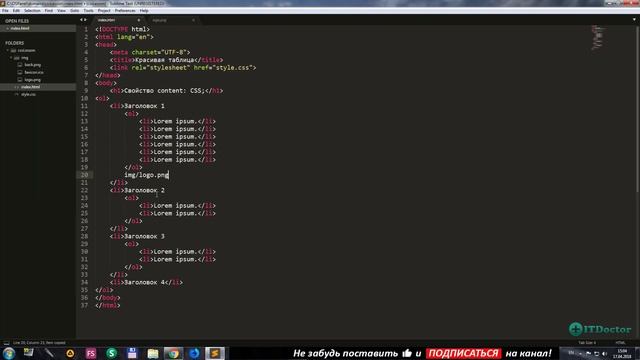Open the Edit menu
The image size is (640, 360).
[16, 11]
